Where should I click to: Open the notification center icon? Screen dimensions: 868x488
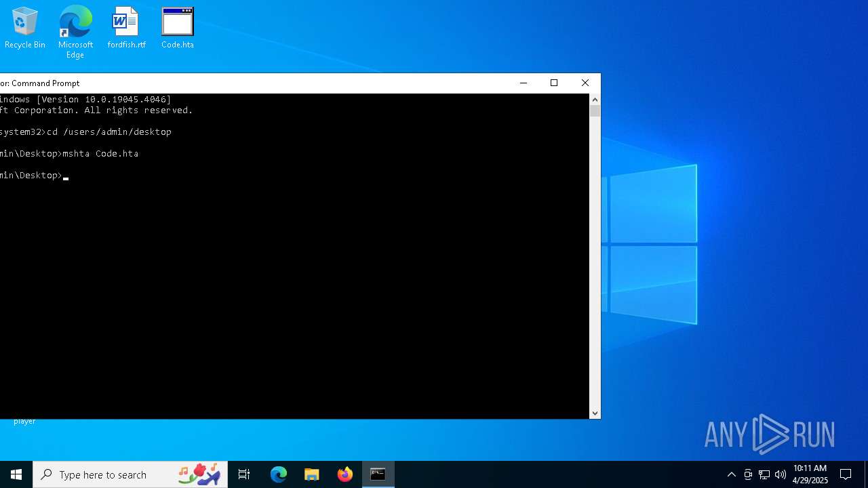[x=846, y=474]
